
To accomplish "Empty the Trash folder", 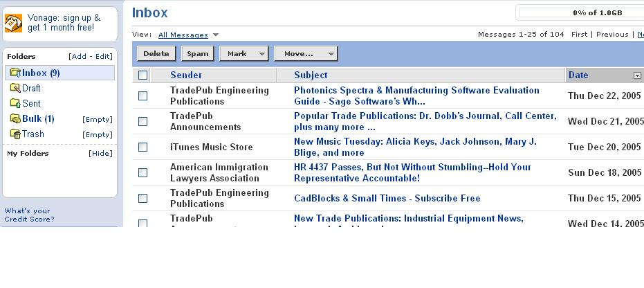I will coord(97,134).
